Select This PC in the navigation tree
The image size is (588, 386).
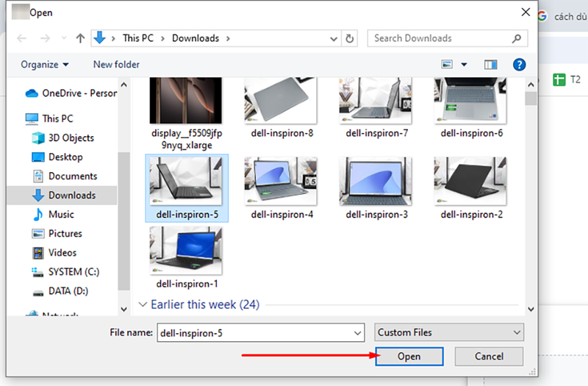[x=49, y=118]
